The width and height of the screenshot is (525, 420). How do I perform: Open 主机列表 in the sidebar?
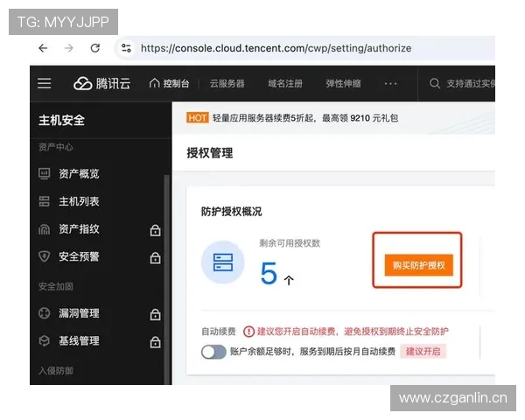point(79,201)
